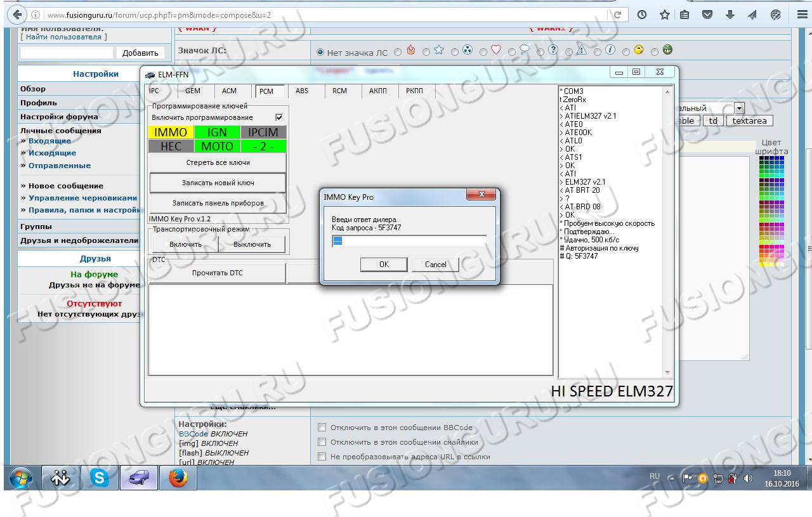Uncheck the 'Включить программирование' checkbox
Screen dimensions: 812x517
(279, 117)
